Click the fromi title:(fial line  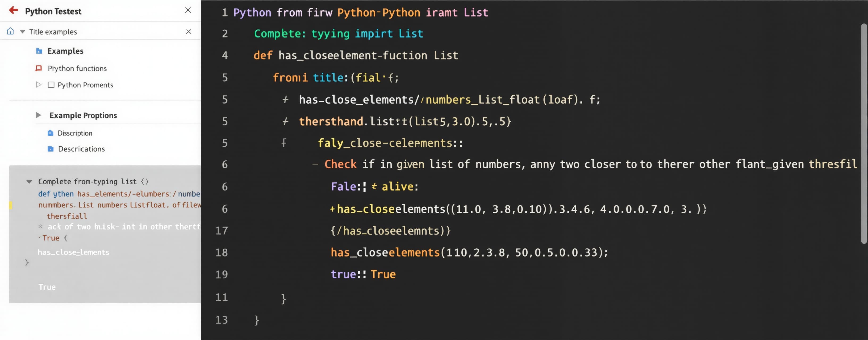[336, 78]
